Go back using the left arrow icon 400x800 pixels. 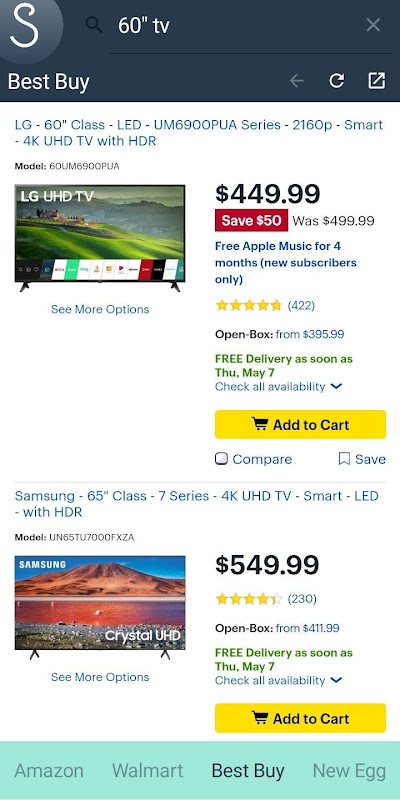296,81
